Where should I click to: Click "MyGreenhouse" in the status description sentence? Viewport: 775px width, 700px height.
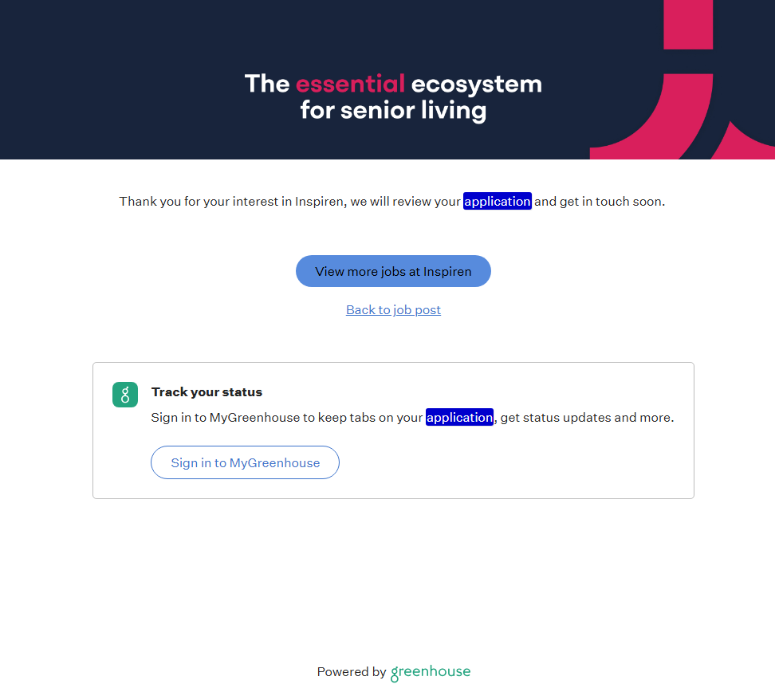(254, 418)
